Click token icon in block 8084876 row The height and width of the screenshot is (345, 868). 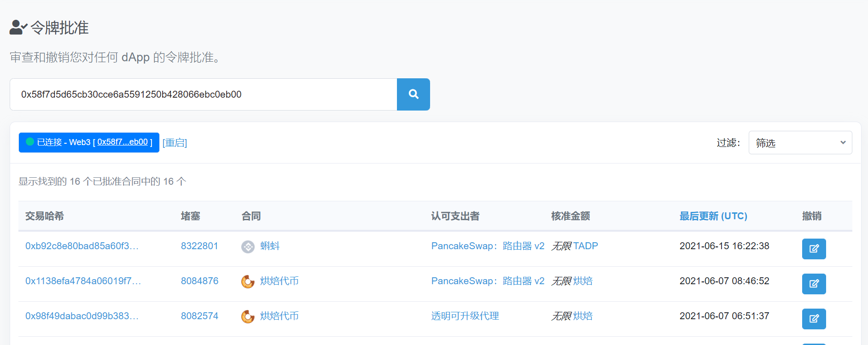pos(248,281)
